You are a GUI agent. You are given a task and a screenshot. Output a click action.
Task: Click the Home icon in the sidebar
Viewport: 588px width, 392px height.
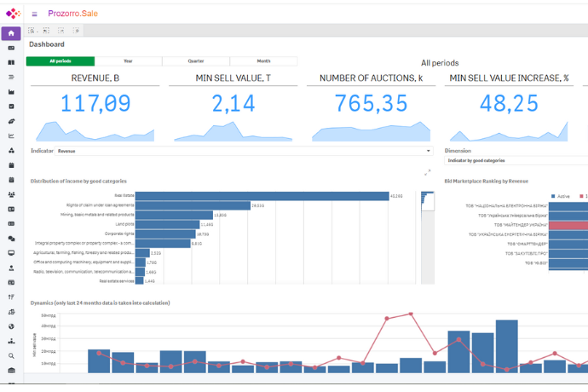pos(11,33)
